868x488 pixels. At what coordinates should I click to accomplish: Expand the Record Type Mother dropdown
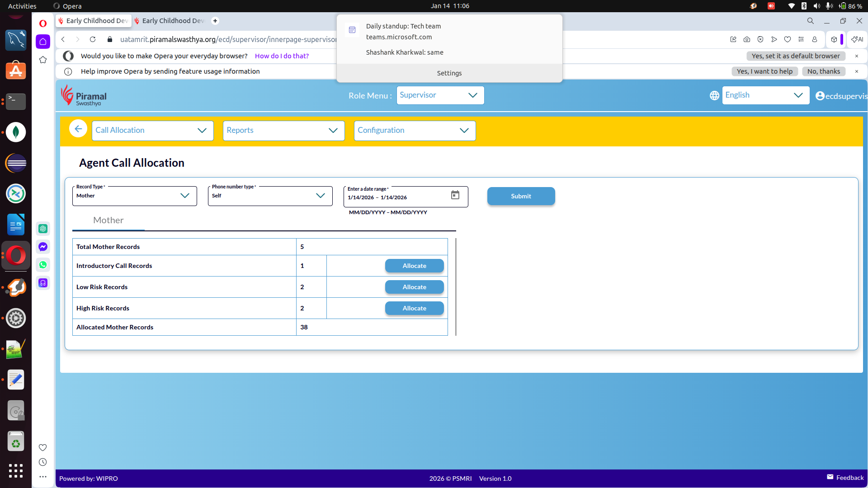click(x=134, y=196)
